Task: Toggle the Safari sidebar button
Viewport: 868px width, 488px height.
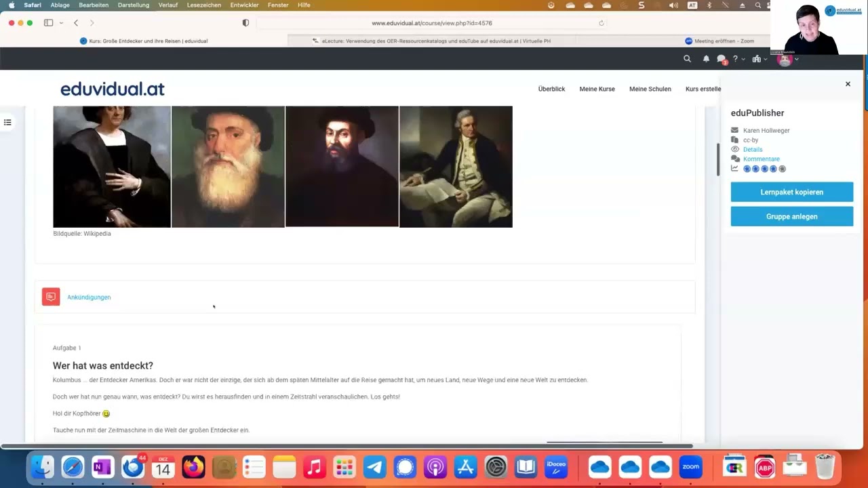Action: pyautogui.click(x=48, y=23)
